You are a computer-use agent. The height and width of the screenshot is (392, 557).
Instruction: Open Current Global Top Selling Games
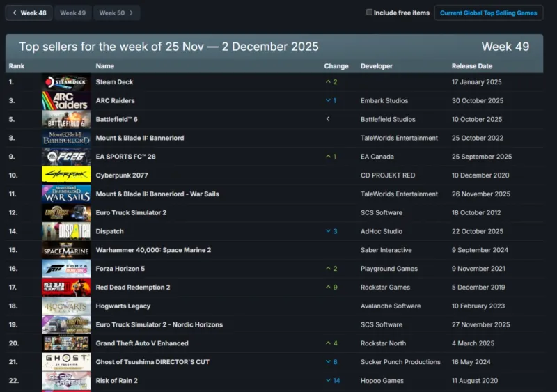pos(488,13)
